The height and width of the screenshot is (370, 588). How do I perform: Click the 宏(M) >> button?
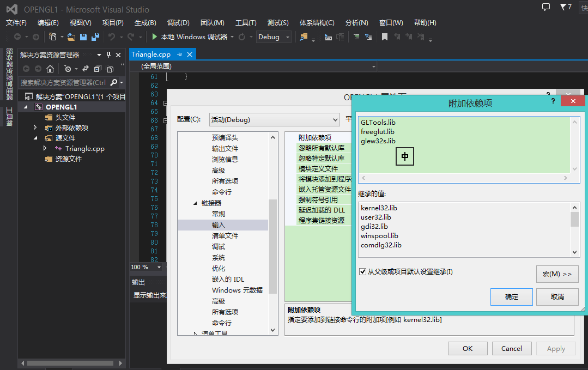(557, 274)
